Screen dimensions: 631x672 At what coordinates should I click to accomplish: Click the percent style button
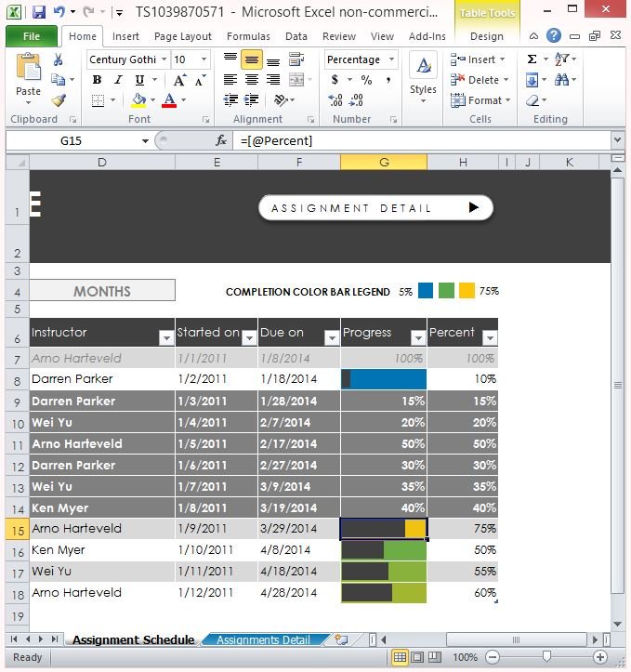pyautogui.click(x=366, y=80)
